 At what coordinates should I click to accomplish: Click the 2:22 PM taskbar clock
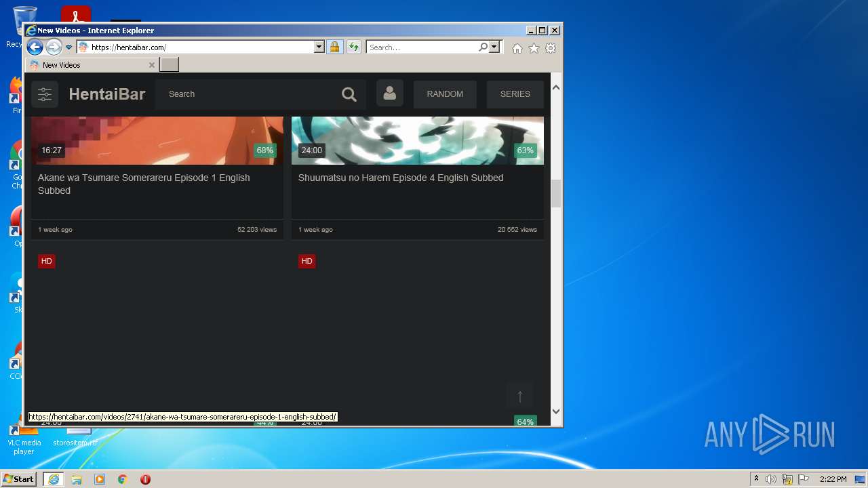click(x=833, y=479)
